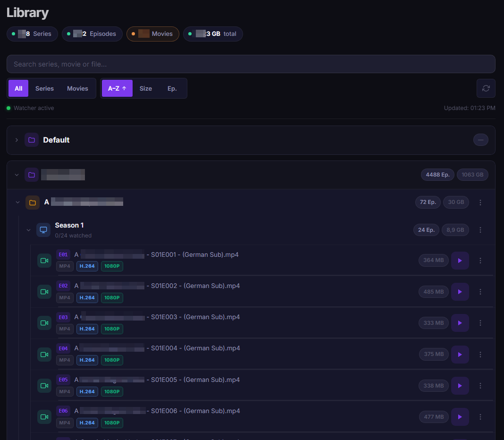Open the three-dot menu for episode E01
The width and height of the screenshot is (504, 440).
point(480,261)
